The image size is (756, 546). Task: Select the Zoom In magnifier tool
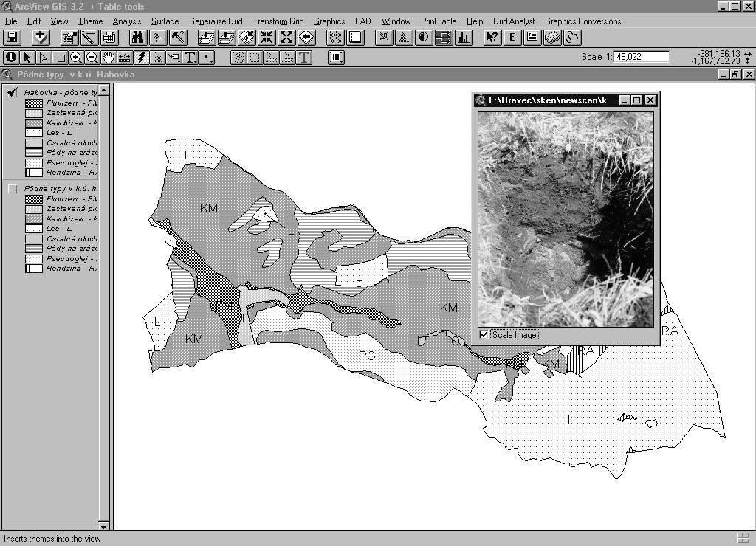pos(76,58)
